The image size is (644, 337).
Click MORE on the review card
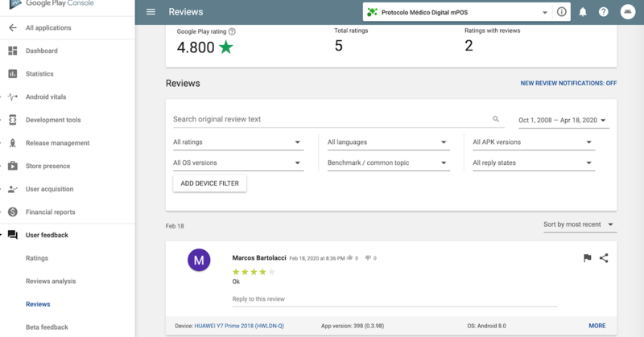point(597,326)
